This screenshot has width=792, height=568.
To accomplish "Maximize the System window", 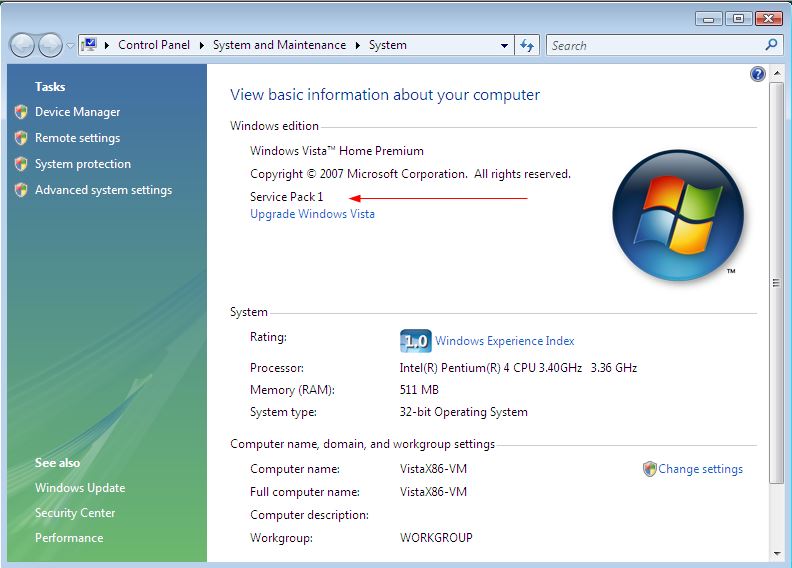I will click(738, 19).
